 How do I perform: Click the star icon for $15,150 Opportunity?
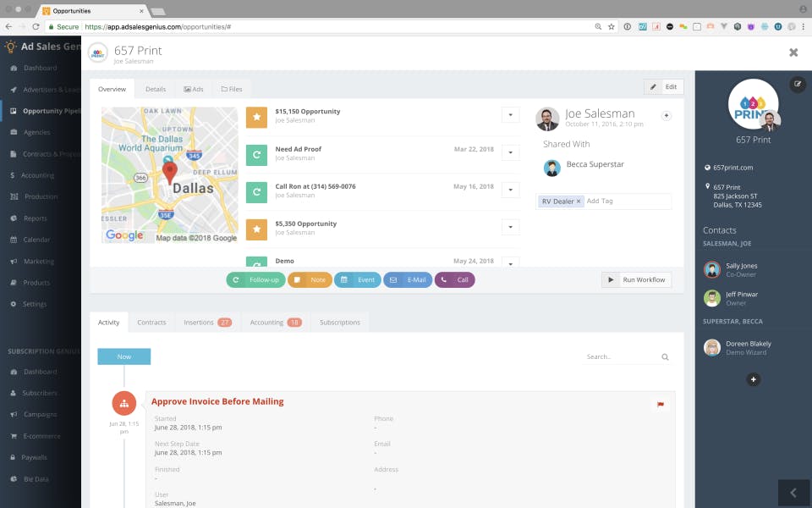point(256,117)
